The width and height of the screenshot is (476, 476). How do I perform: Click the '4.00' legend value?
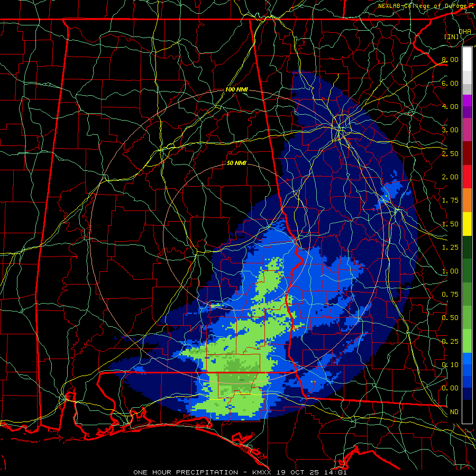point(450,106)
